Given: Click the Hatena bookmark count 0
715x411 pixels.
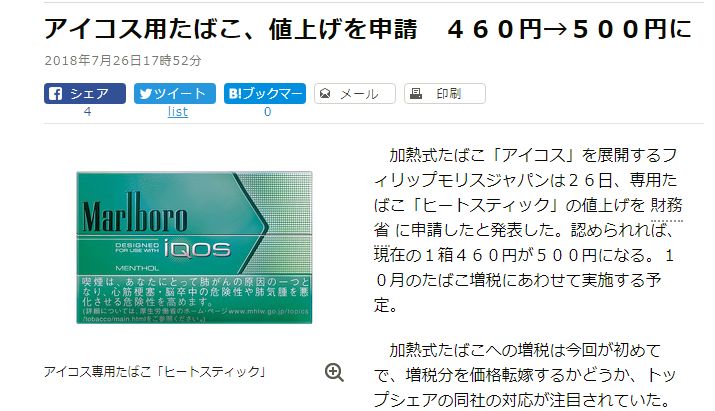Looking at the screenshot, I should [x=268, y=112].
